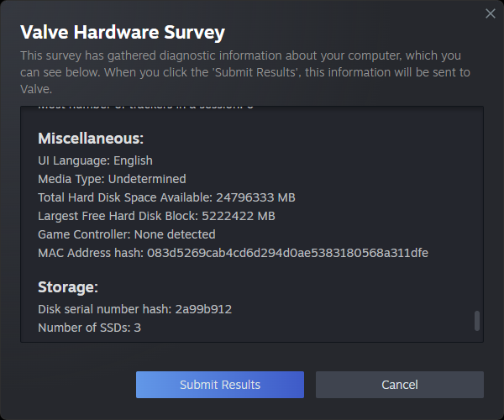Click the Submit Results button

pyautogui.click(x=220, y=385)
